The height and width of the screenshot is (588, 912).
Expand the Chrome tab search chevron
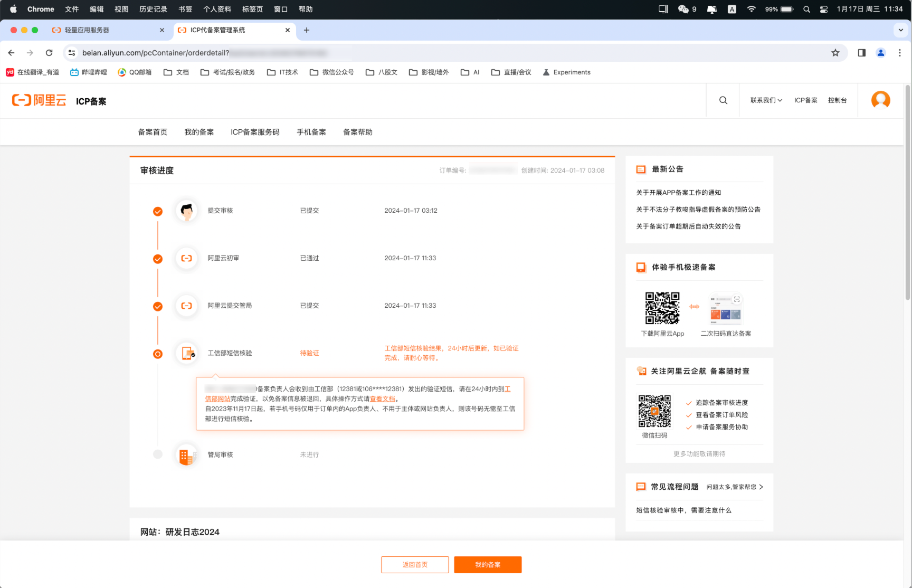[x=900, y=30]
